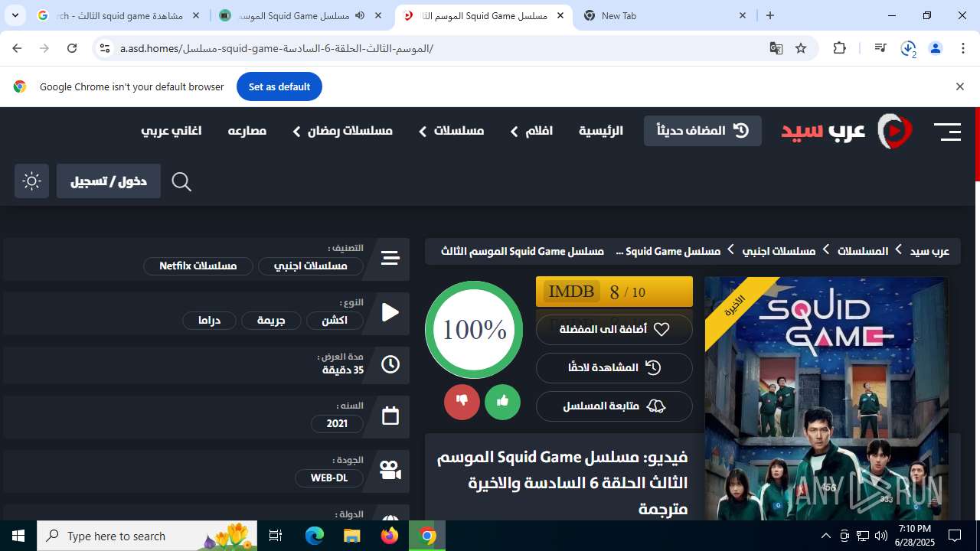Show hidden system tray icons
Image resolution: width=980 pixels, height=551 pixels.
tap(825, 536)
